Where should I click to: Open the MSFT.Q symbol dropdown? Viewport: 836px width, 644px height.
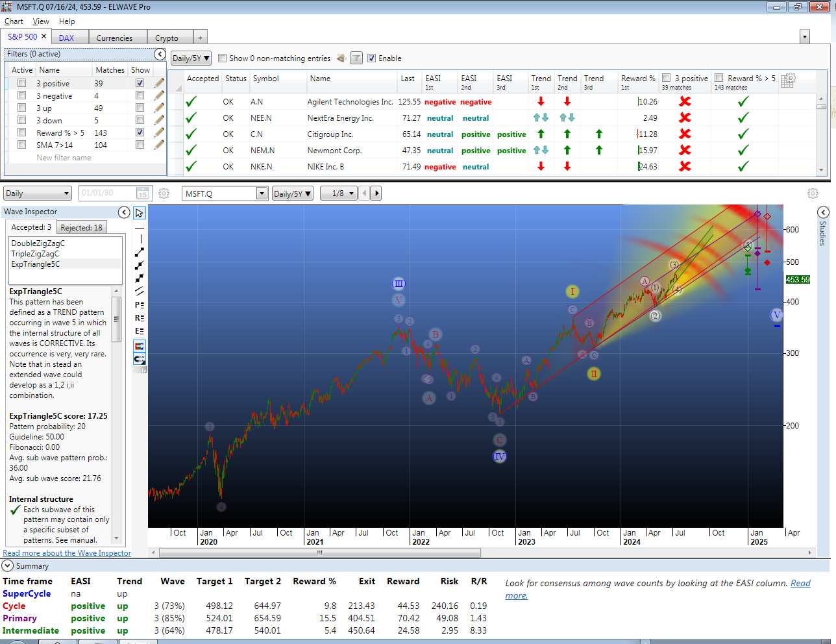[262, 193]
